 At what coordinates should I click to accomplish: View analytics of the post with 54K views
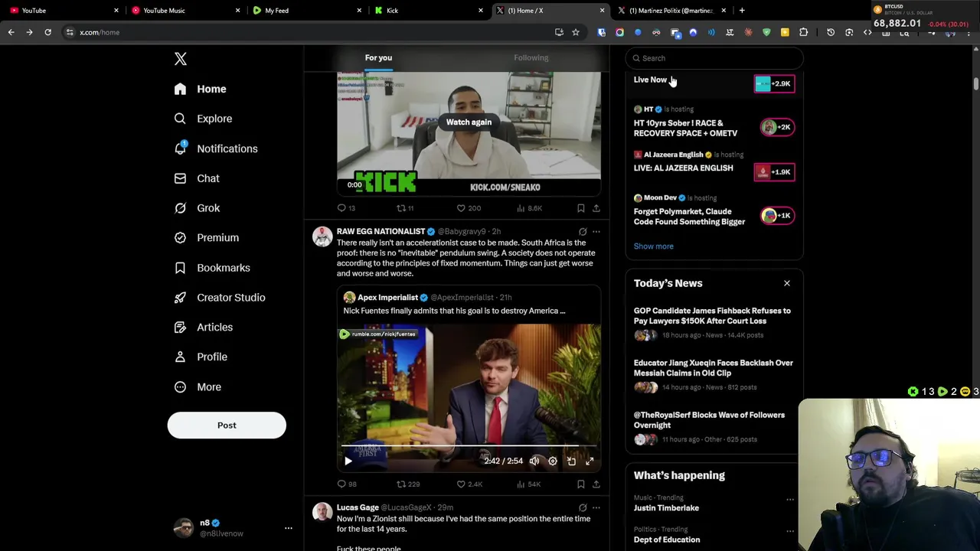(530, 484)
